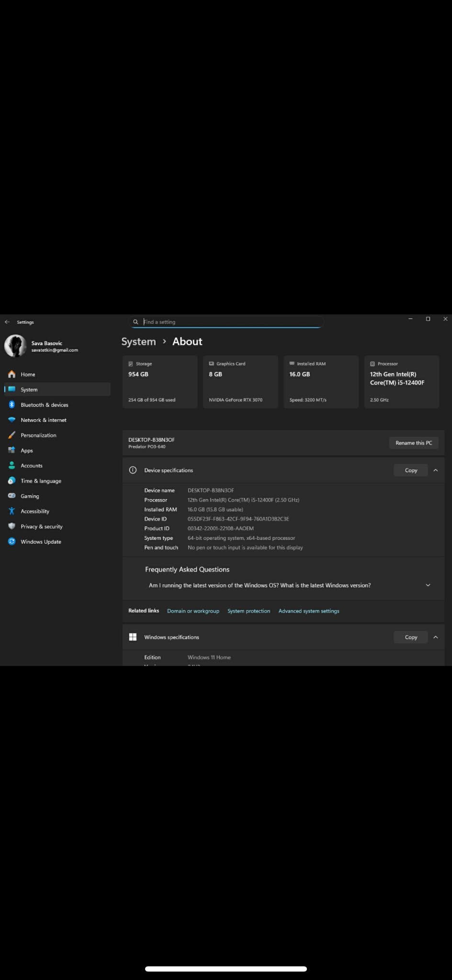Click the Settings back arrow
The height and width of the screenshot is (980, 452).
click(7, 322)
